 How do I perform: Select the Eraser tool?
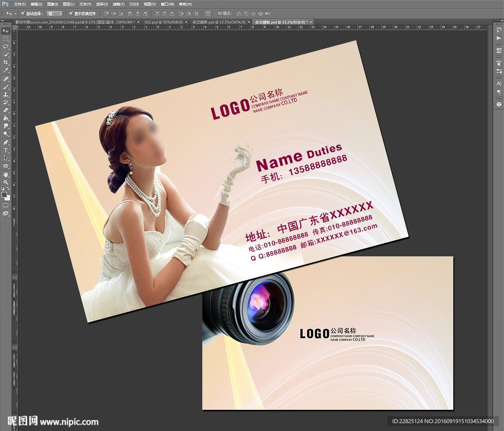click(x=6, y=110)
